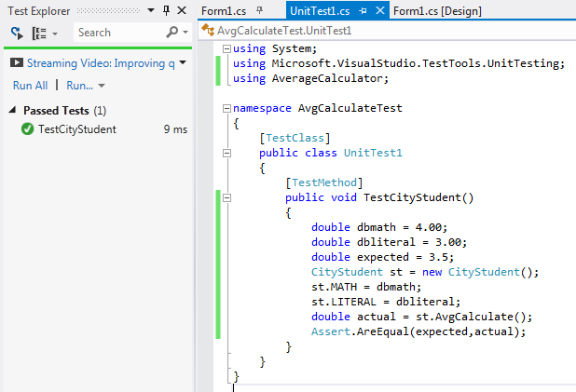Click the refresh/run tests icon in Test Explorer toolbar
576x392 pixels.
(x=17, y=33)
